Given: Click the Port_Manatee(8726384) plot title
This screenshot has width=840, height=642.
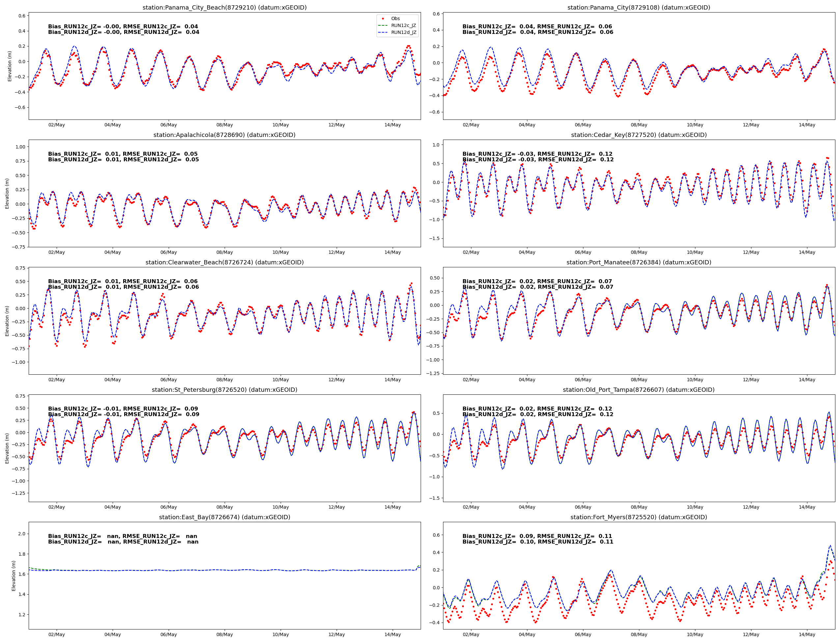Looking at the screenshot, I should tap(638, 262).
